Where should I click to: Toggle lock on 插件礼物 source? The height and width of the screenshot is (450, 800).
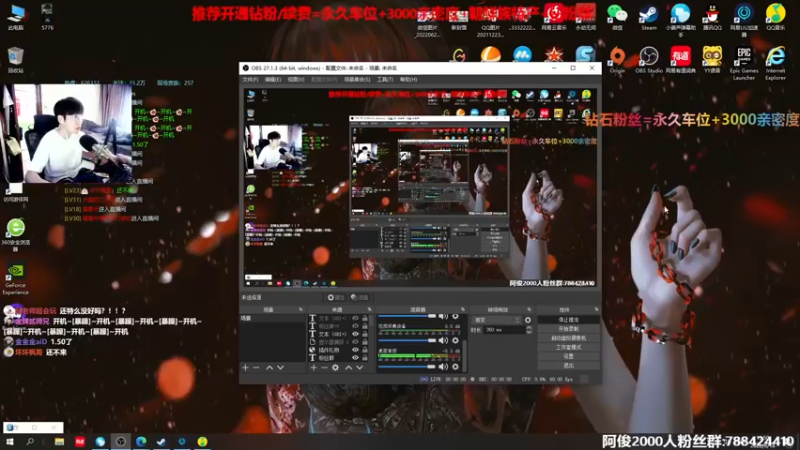point(365,350)
